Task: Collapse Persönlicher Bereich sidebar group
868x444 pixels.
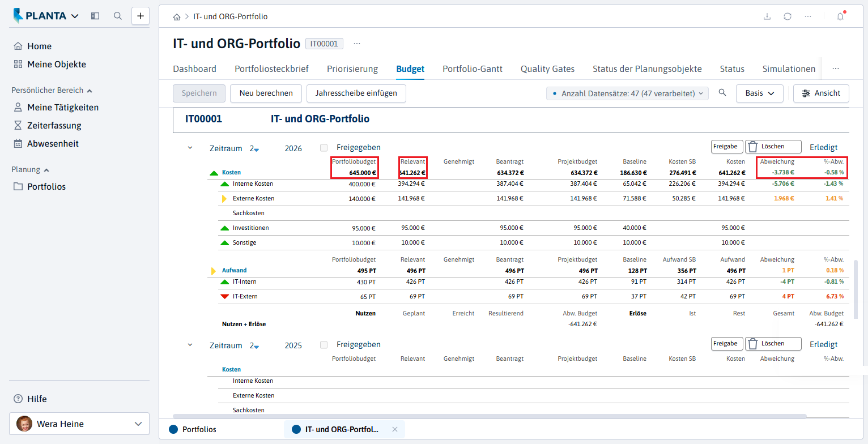Action: click(x=52, y=90)
